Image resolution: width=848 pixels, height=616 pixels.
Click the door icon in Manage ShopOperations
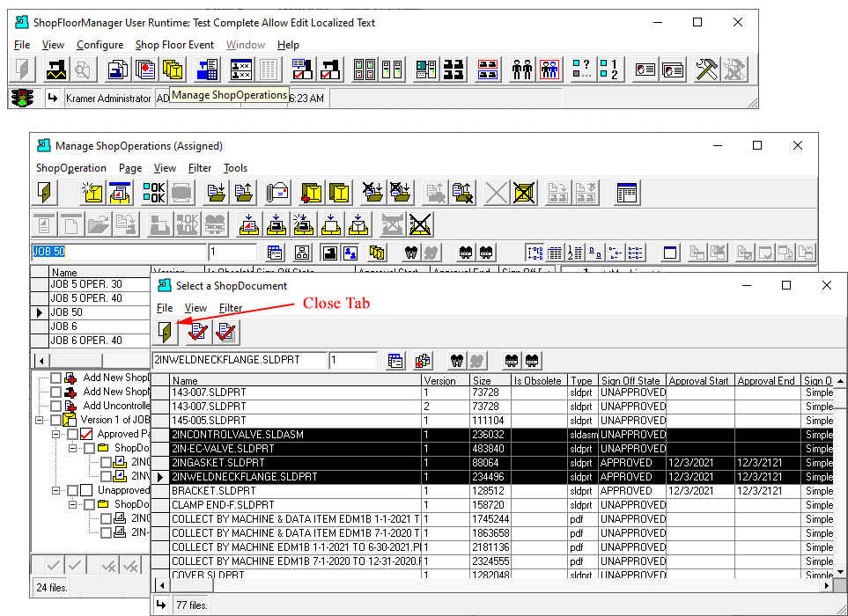click(x=45, y=193)
